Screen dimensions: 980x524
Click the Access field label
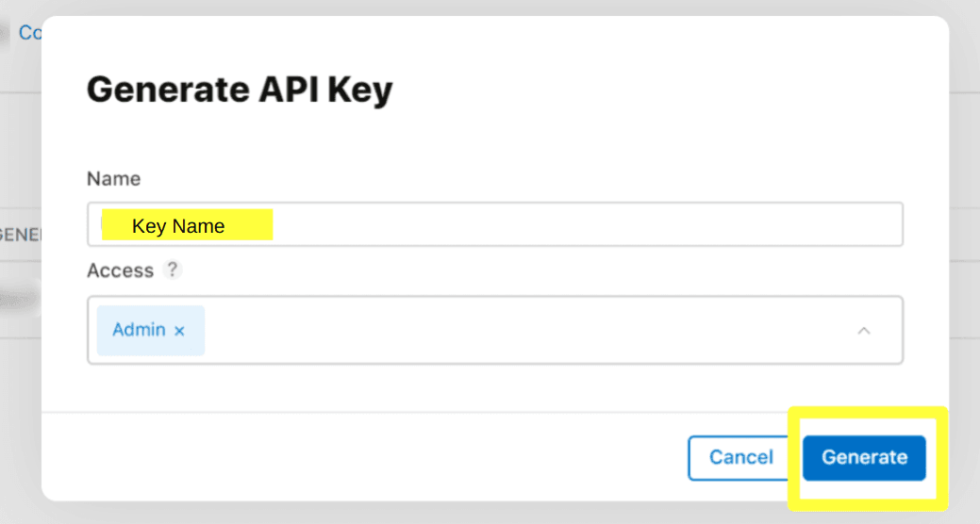(120, 270)
